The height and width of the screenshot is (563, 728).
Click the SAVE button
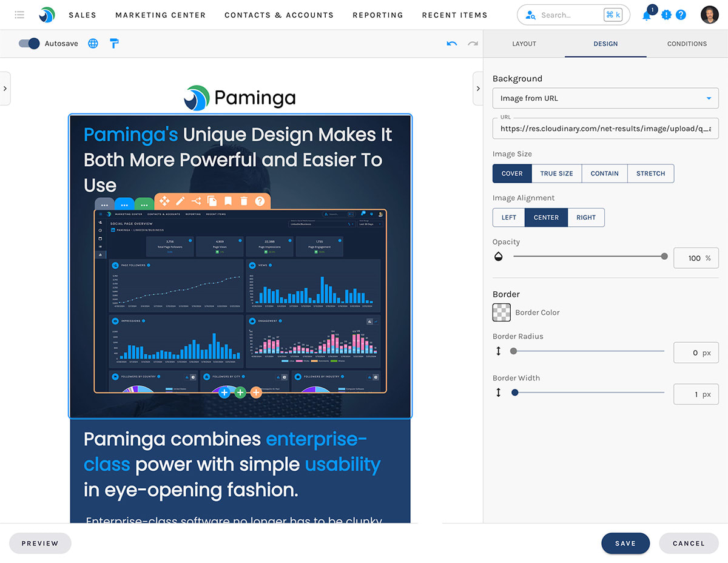click(x=625, y=543)
